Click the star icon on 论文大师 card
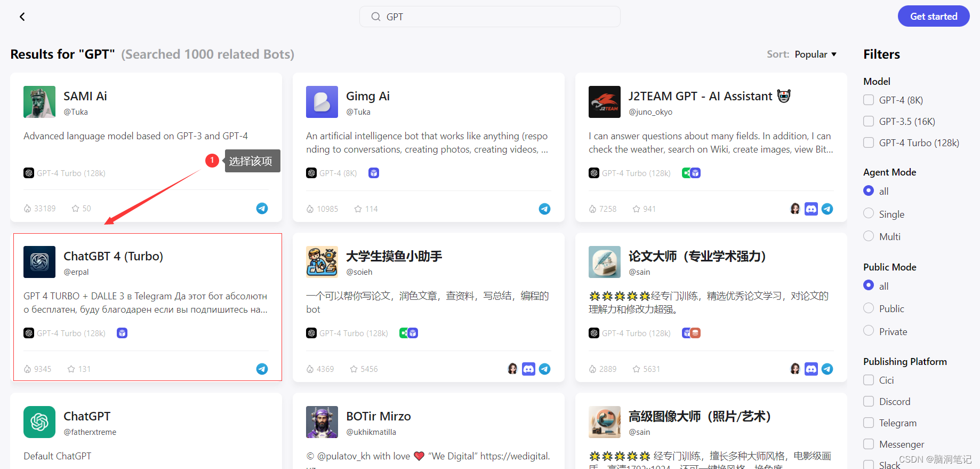 coord(636,369)
